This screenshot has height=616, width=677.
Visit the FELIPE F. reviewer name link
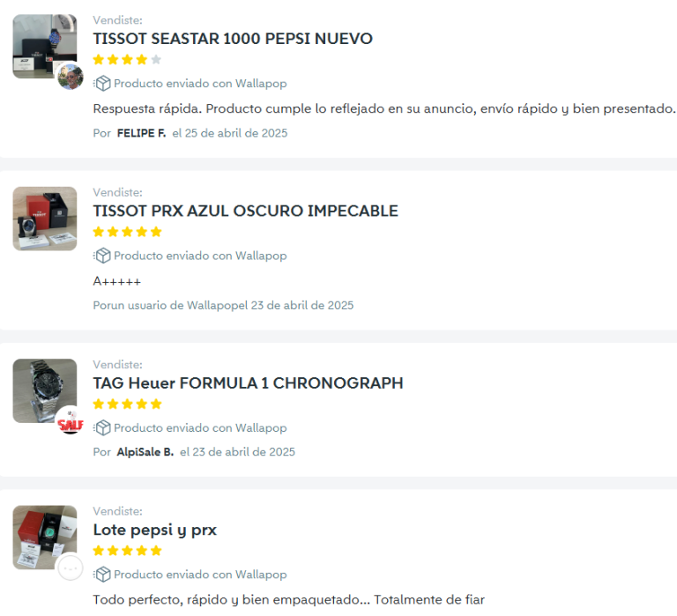pos(141,133)
